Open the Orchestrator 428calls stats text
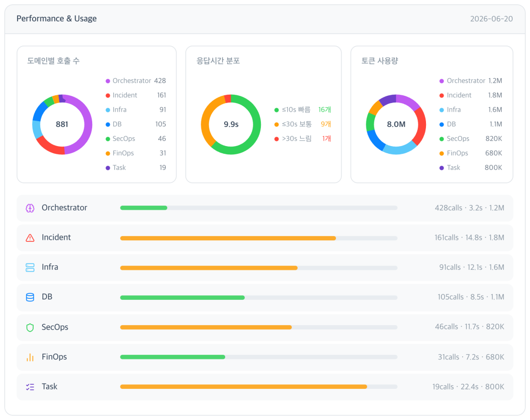 (x=469, y=208)
